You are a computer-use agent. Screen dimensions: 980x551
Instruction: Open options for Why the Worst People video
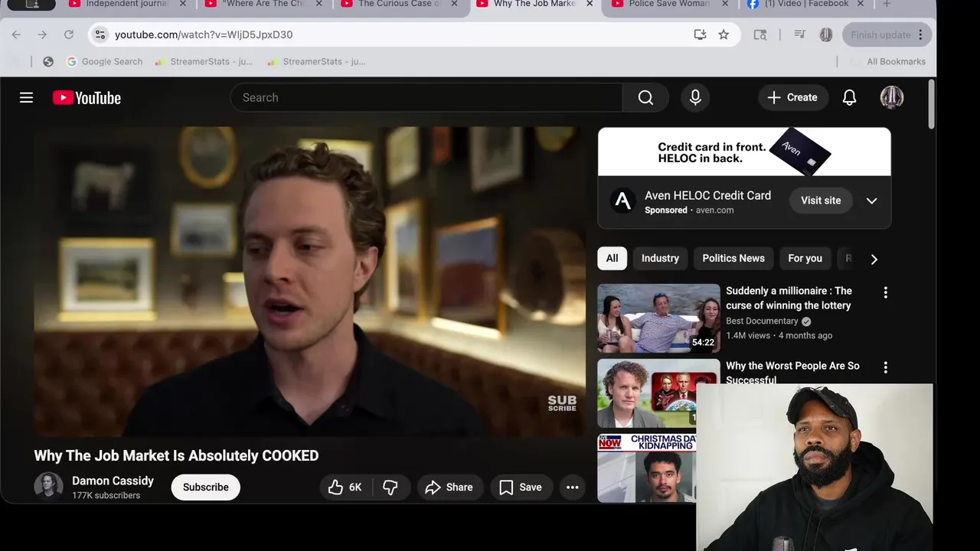point(885,367)
